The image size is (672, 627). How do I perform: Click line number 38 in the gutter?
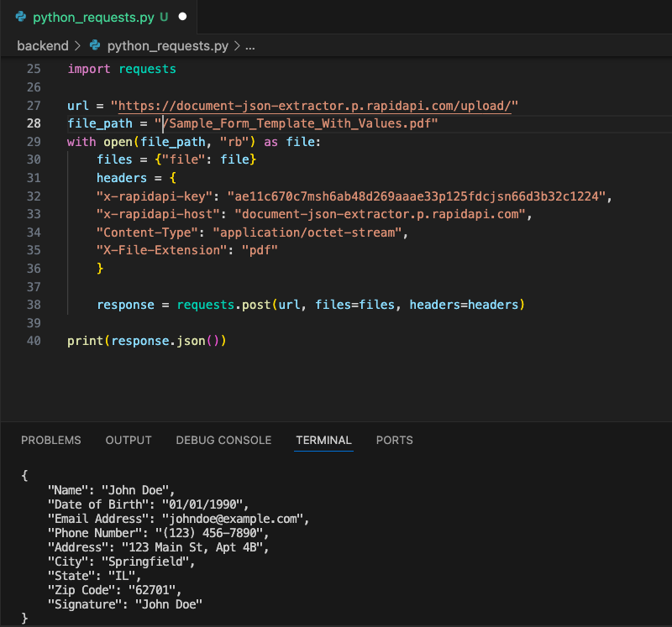click(34, 305)
